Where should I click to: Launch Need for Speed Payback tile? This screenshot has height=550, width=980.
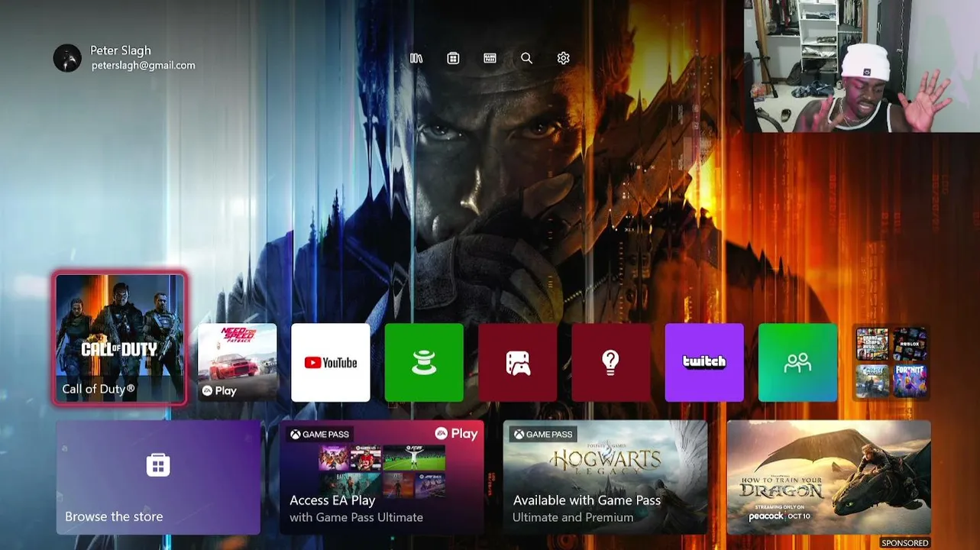pos(238,362)
